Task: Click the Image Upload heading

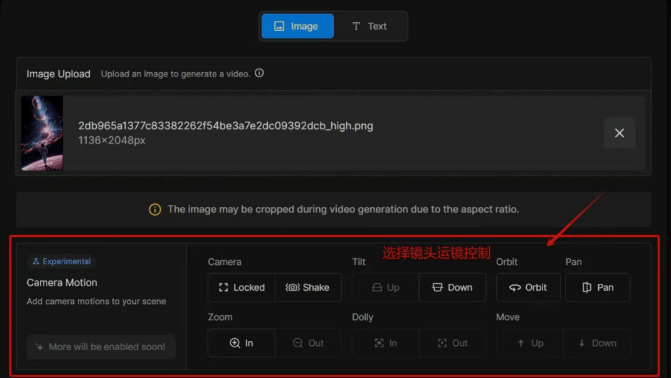Action: point(58,74)
